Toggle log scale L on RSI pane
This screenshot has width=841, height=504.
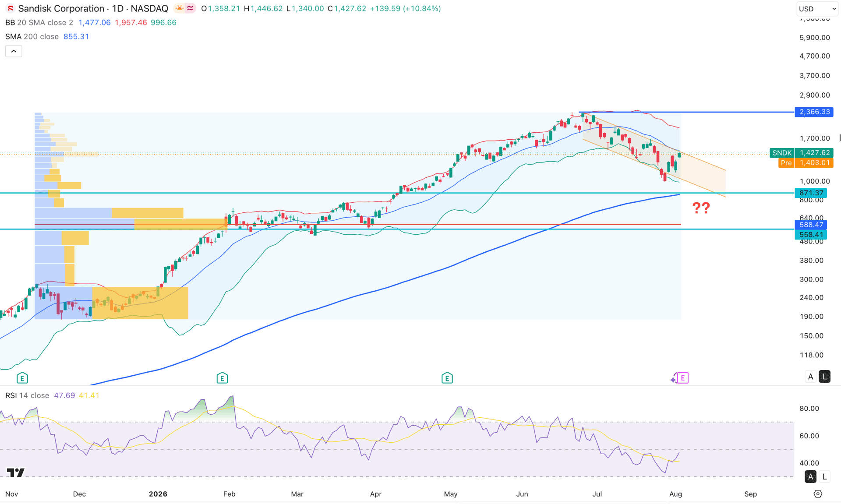[825, 477]
